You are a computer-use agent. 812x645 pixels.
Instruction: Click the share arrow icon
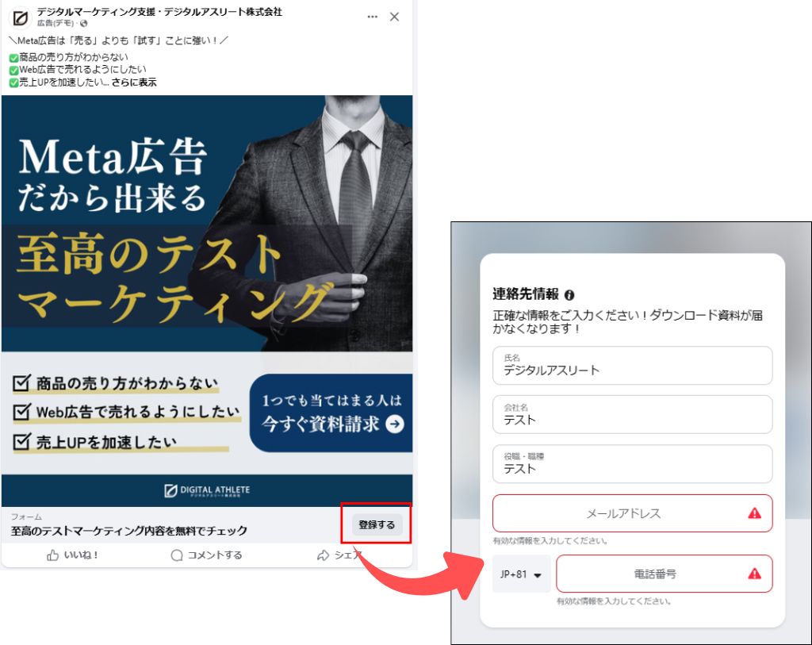323,555
